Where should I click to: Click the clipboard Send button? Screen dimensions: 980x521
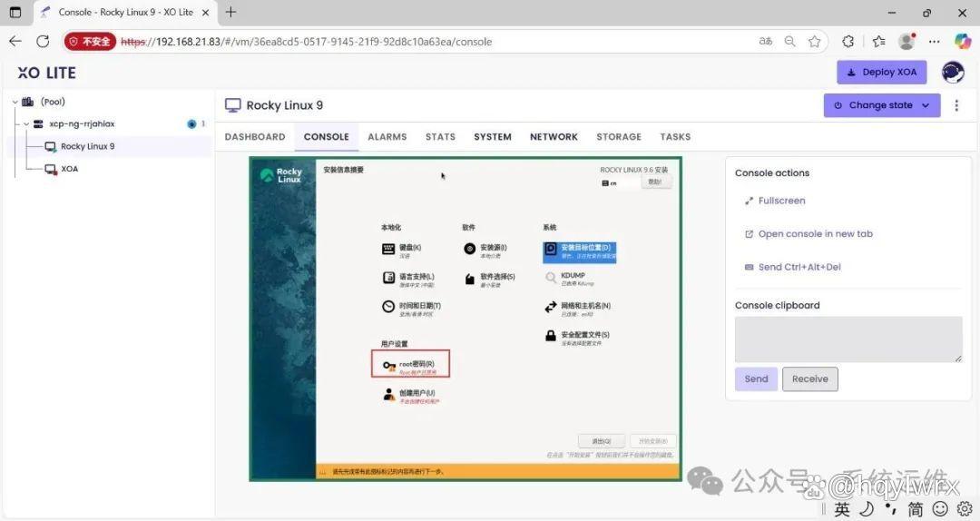756,379
